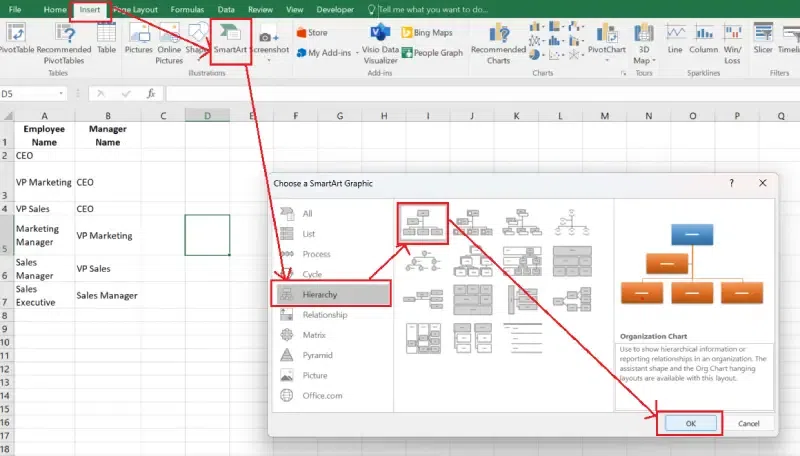The height and width of the screenshot is (456, 800).
Task: Open 3D Map tool
Action: pos(644,44)
